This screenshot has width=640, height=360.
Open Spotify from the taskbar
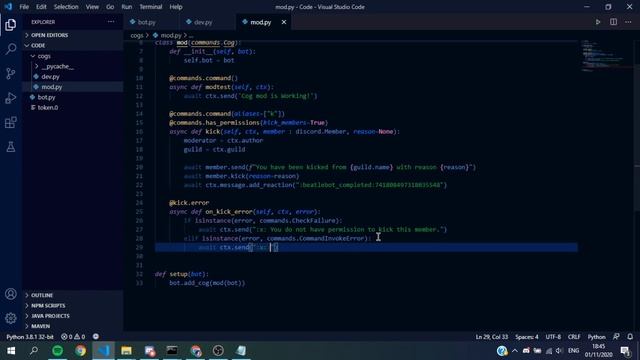point(58,351)
